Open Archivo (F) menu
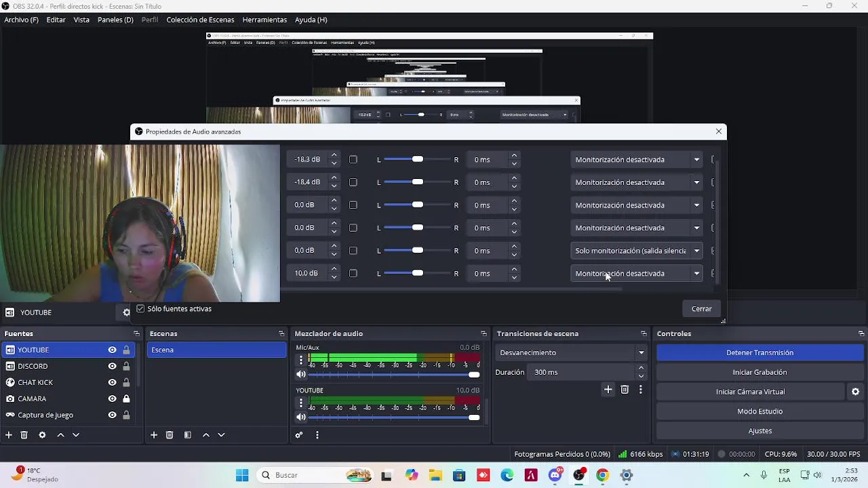The width and height of the screenshot is (868, 488). [21, 20]
